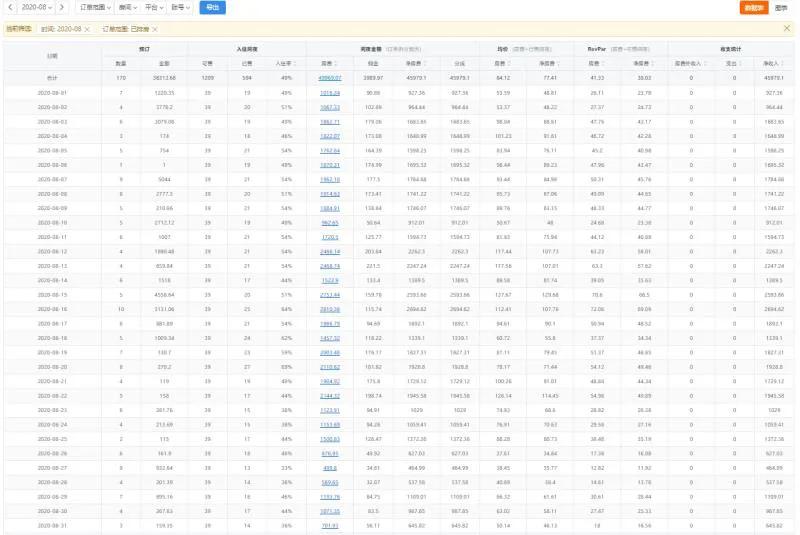
Task: Click the blue 导出 export button
Action: pyautogui.click(x=212, y=7)
